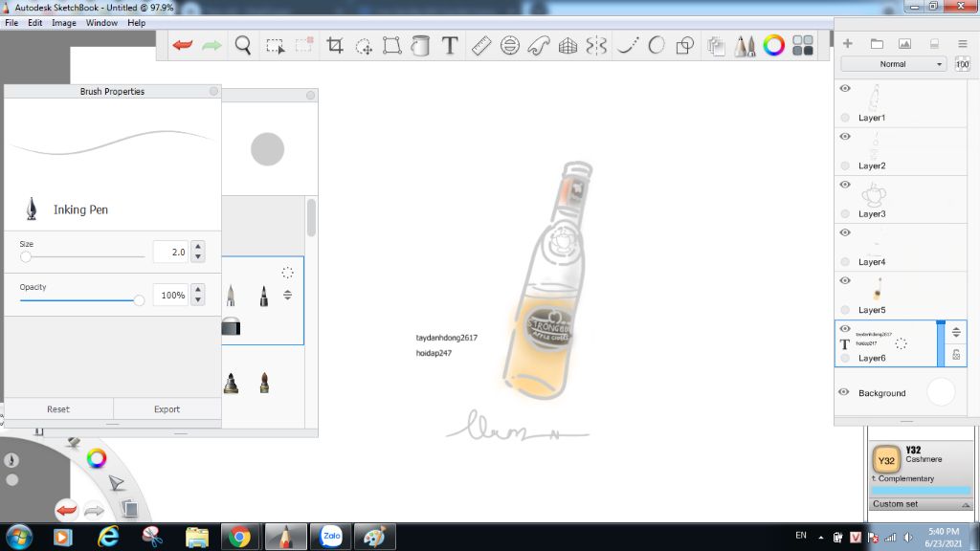980x551 pixels.
Task: Select the rectangle Selection tool
Action: coord(275,46)
